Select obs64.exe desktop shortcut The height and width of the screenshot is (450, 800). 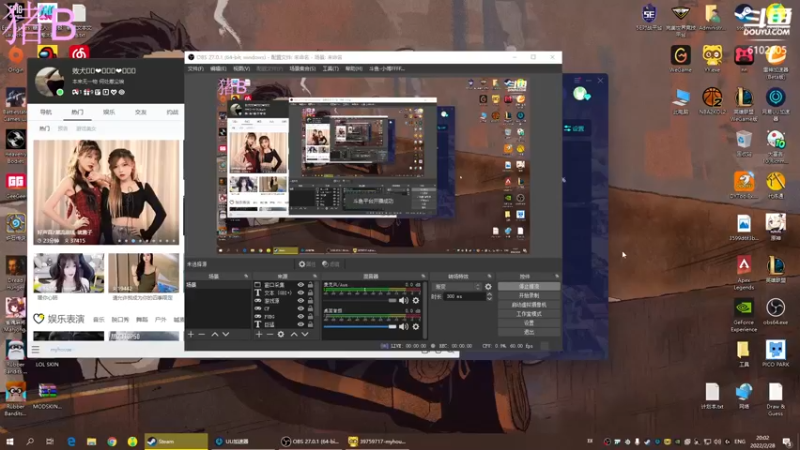click(776, 311)
